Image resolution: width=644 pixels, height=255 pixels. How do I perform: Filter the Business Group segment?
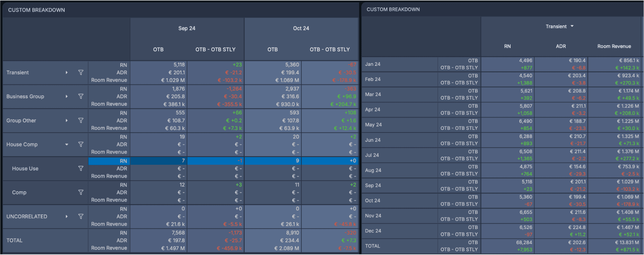81,96
